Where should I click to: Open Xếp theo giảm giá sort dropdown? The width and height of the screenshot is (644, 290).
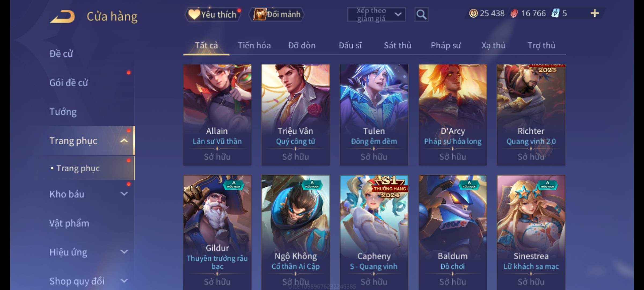pos(376,15)
